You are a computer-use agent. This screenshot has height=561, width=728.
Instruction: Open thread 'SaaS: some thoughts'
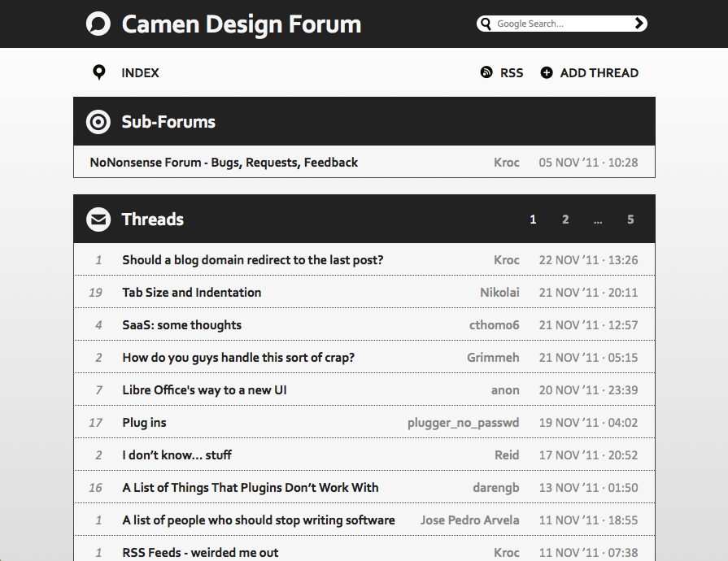182,325
